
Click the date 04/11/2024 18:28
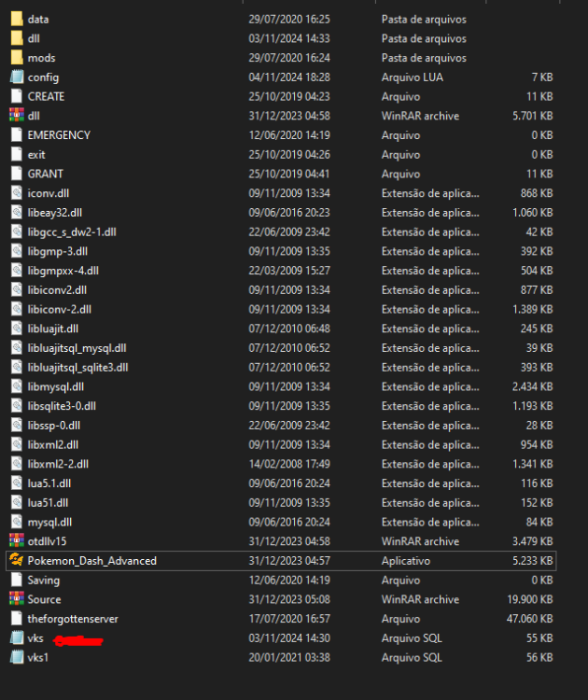coord(289,77)
